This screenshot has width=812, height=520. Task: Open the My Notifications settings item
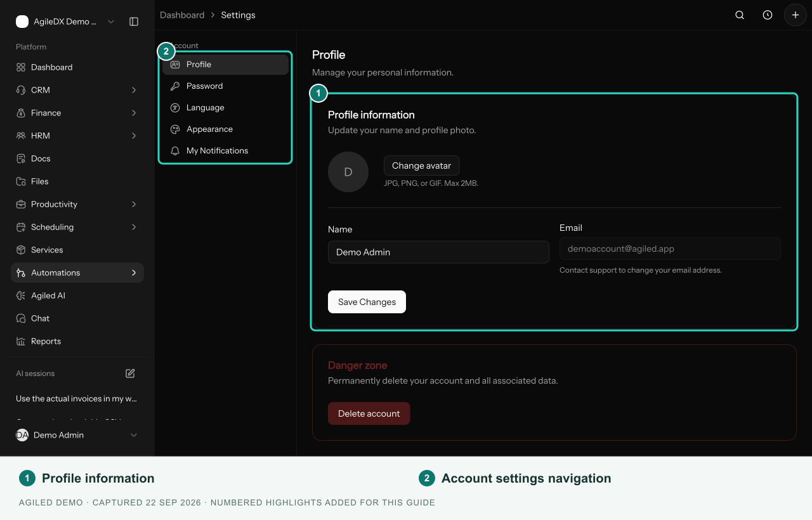pos(225,151)
